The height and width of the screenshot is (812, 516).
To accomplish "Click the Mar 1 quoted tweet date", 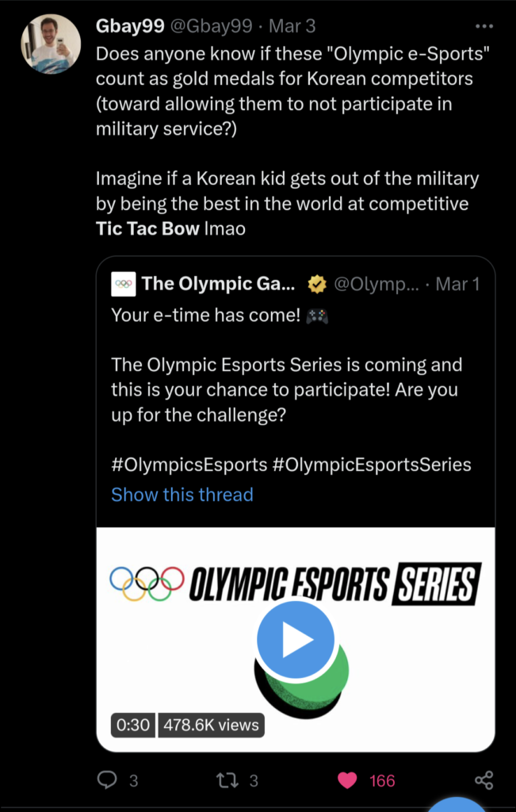I will 458,284.
